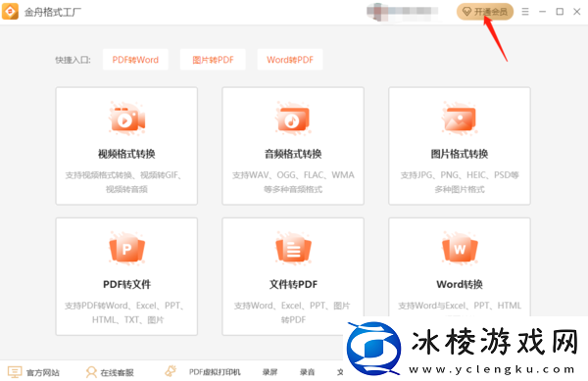
Task: Click the video camera icon for 视频格式转换
Action: coord(126,119)
